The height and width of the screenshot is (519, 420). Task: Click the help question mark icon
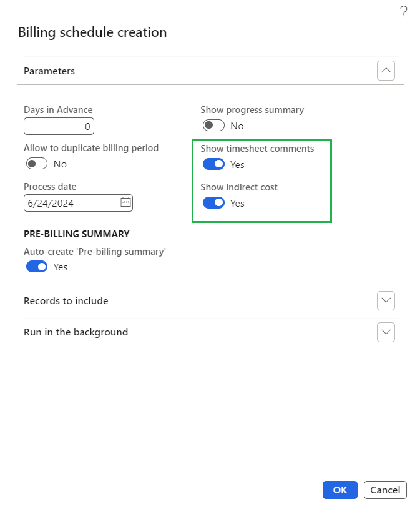click(404, 11)
